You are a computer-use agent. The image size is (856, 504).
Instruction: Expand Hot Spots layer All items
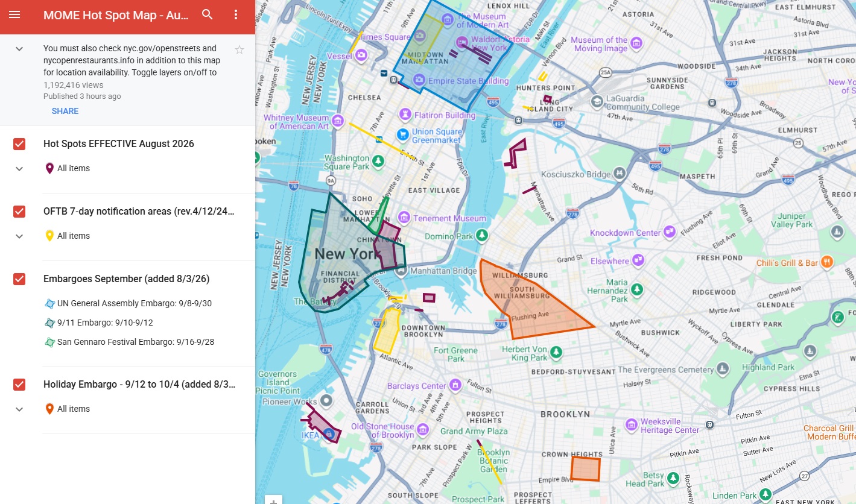pyautogui.click(x=19, y=169)
